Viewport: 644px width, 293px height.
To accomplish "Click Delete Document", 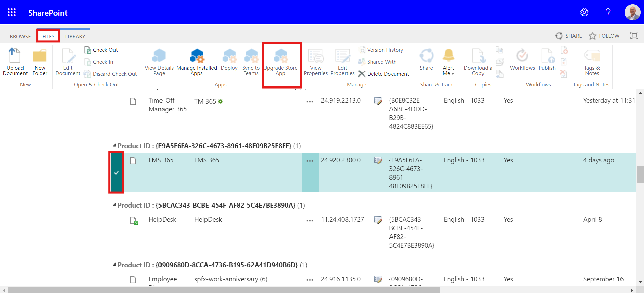I will [383, 74].
